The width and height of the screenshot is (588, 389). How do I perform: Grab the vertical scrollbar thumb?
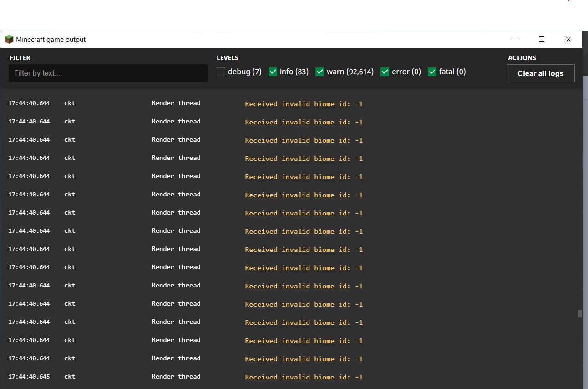[x=580, y=313]
